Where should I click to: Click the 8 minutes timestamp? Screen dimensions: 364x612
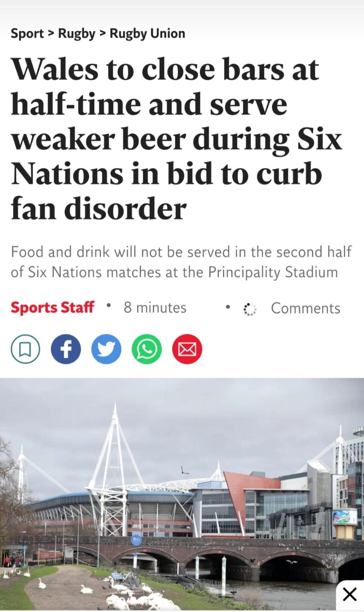pos(155,308)
